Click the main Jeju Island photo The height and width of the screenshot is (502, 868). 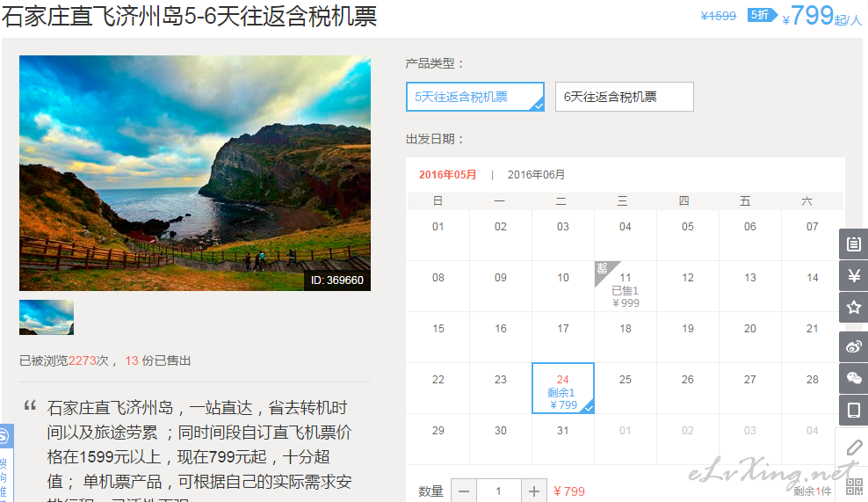[x=195, y=173]
